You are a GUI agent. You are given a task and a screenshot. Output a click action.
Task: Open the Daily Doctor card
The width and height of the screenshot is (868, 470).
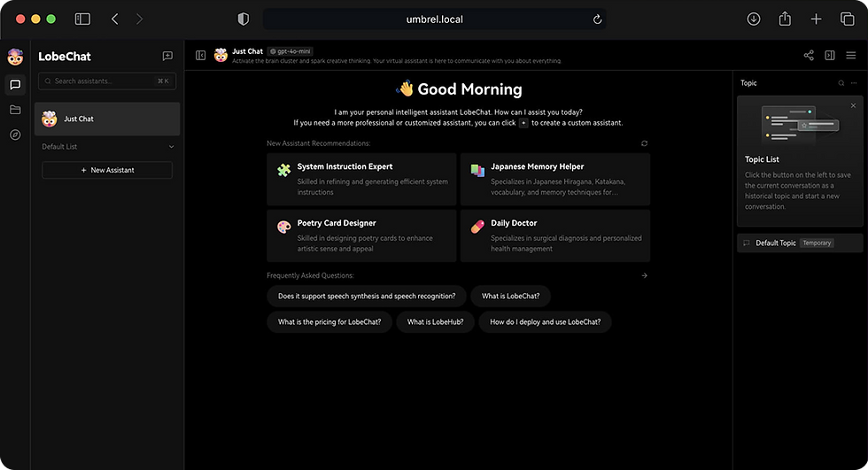pos(555,235)
